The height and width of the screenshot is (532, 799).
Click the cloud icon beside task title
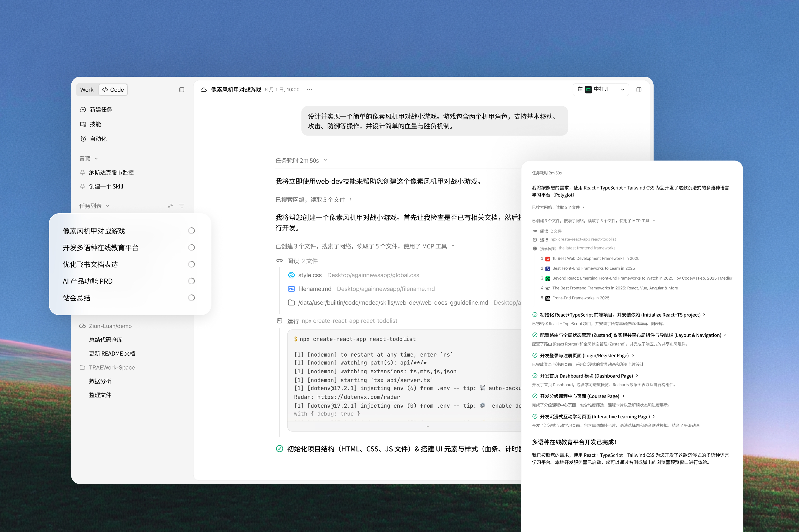[203, 89]
